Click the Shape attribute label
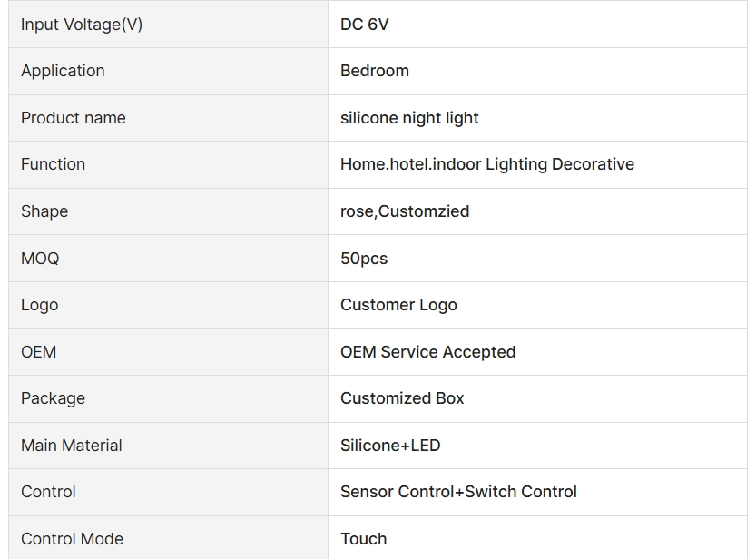756x559 pixels. 44,211
